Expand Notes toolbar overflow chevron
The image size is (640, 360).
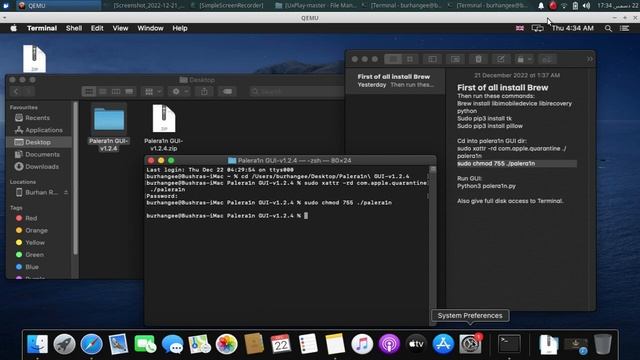point(589,59)
